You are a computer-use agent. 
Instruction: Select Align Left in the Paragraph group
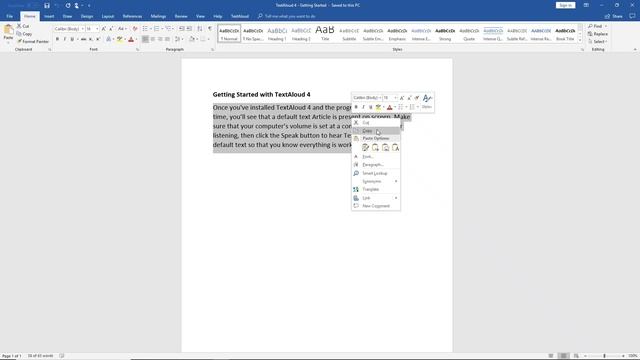click(x=145, y=39)
